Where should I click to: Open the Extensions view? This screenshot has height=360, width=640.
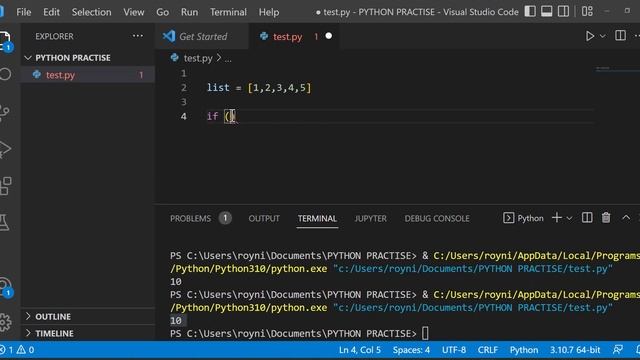[x=5, y=186]
